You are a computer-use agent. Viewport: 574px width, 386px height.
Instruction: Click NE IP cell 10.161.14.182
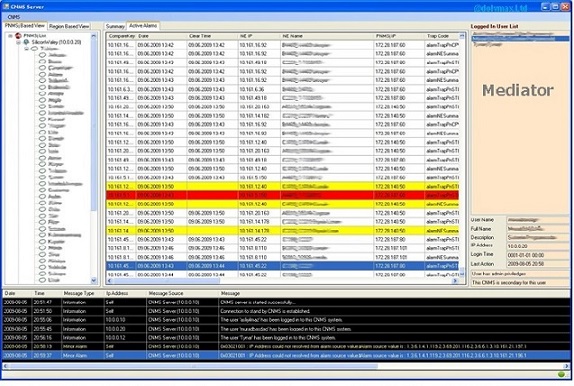coord(259,116)
